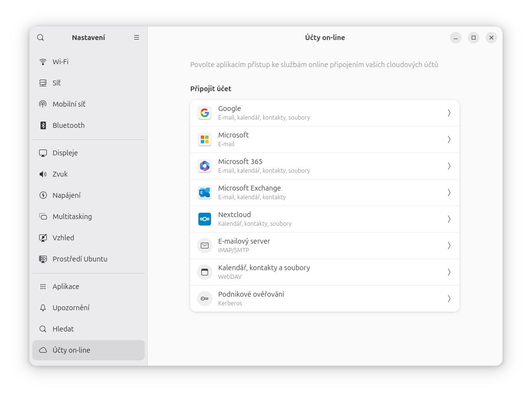Select the Upozornění bell icon
This screenshot has height=398, width=532.
pyautogui.click(x=43, y=308)
